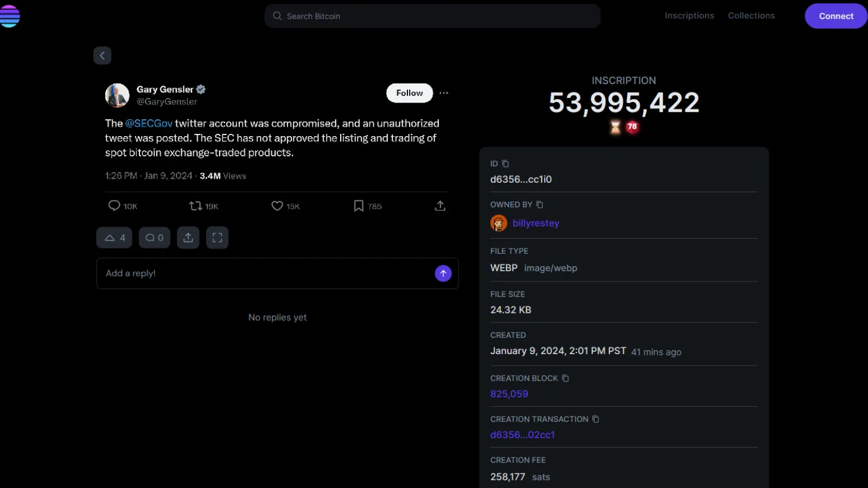868x488 pixels.
Task: Open creation block 825,059
Action: coord(509,394)
